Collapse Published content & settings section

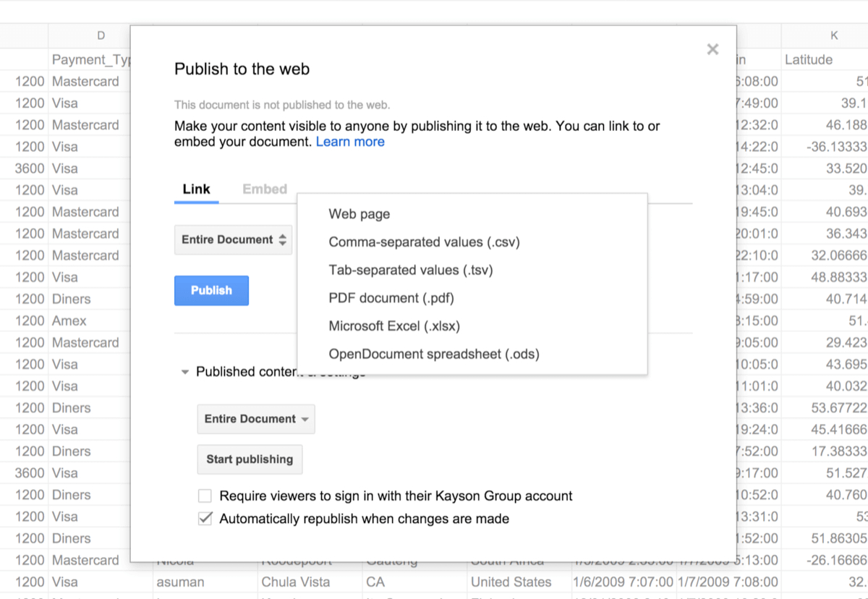tap(185, 372)
